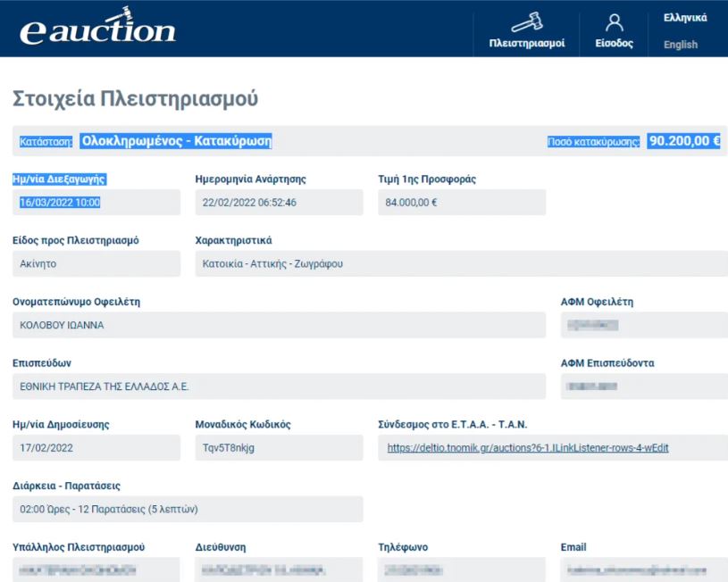This screenshot has width=728, height=582.
Task: Click the user login person icon
Action: (x=614, y=21)
